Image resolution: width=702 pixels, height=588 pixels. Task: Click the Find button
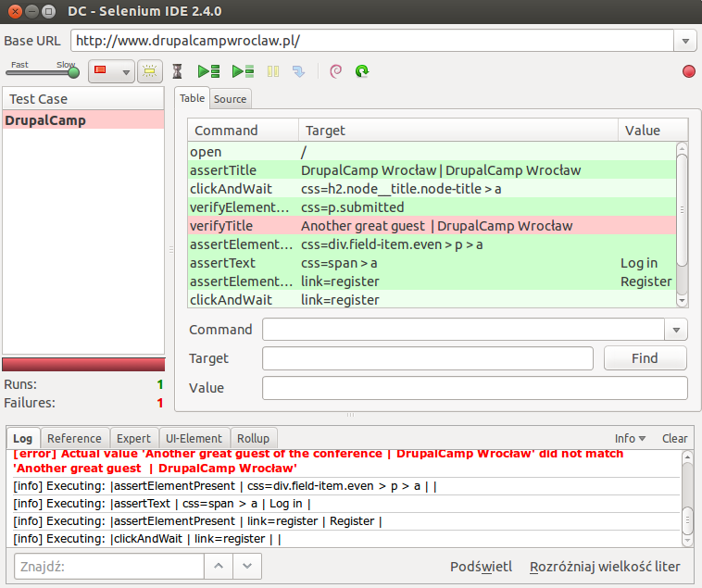coord(645,358)
